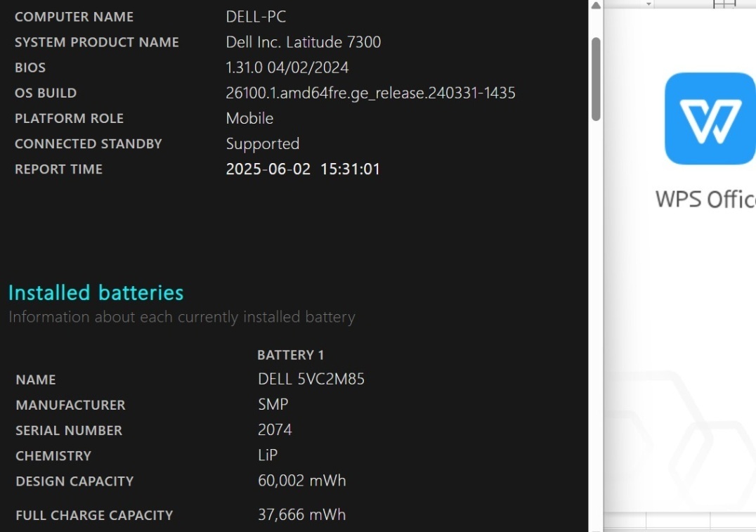
Task: Click the 'CONNECTED STANDBY' label
Action: pos(89,144)
